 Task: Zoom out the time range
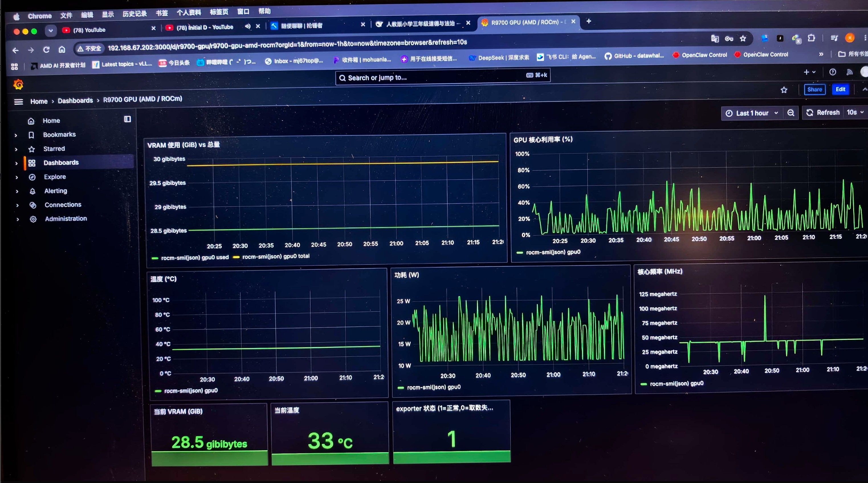[790, 113]
